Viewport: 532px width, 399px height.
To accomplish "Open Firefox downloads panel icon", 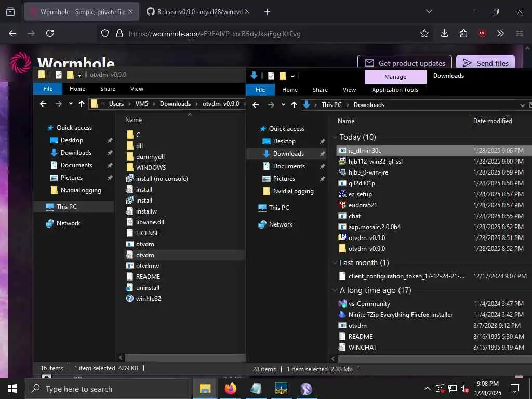I will click(x=444, y=33).
